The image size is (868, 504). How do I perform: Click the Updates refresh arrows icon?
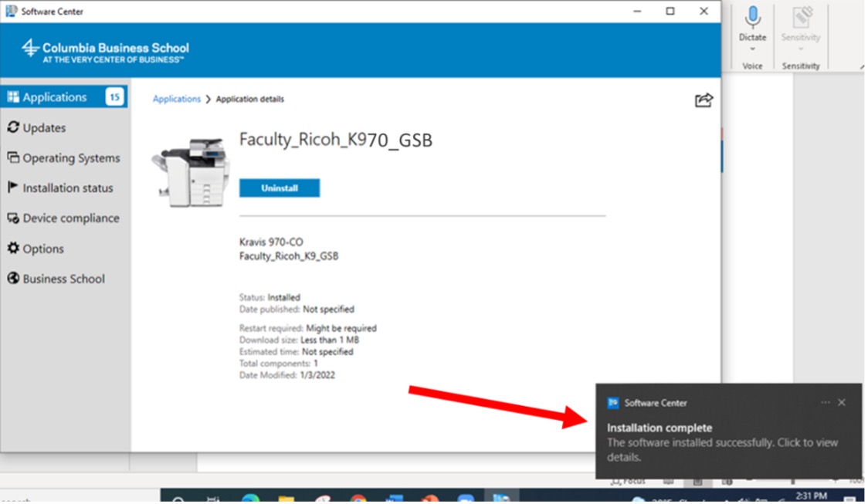[12, 127]
